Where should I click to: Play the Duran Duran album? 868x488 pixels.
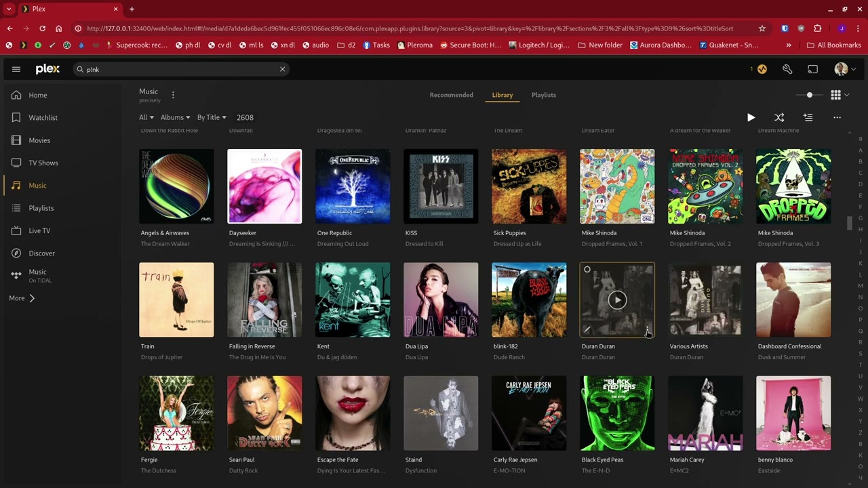coord(617,300)
